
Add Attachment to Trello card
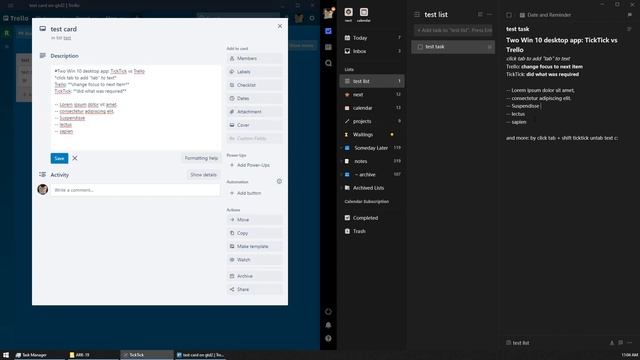(x=254, y=112)
